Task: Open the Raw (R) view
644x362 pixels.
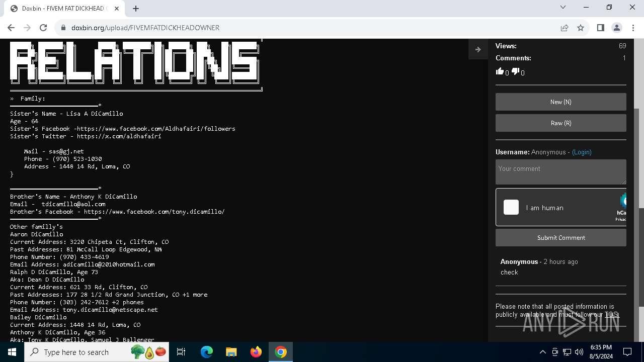Action: coord(560,123)
